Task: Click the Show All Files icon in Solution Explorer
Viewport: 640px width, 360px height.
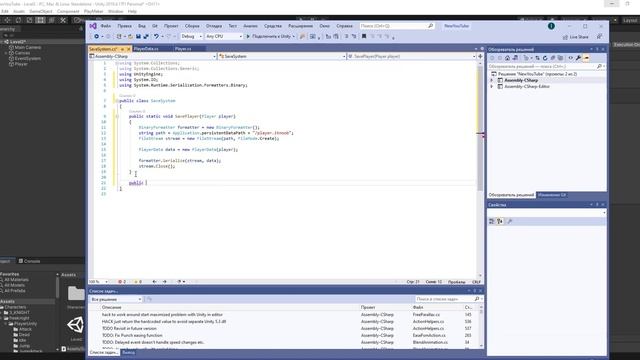Action: (x=560, y=58)
